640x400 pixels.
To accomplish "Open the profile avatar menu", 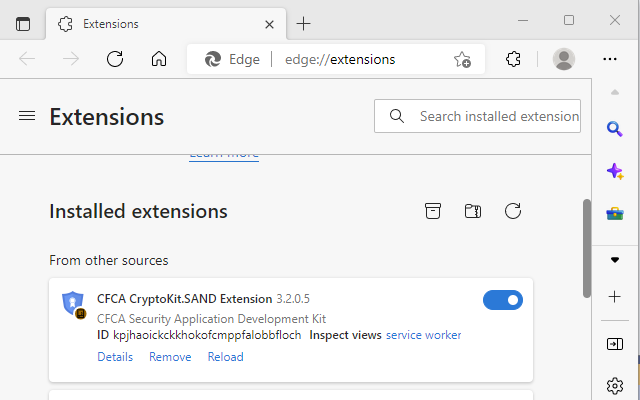I will pyautogui.click(x=564, y=59).
